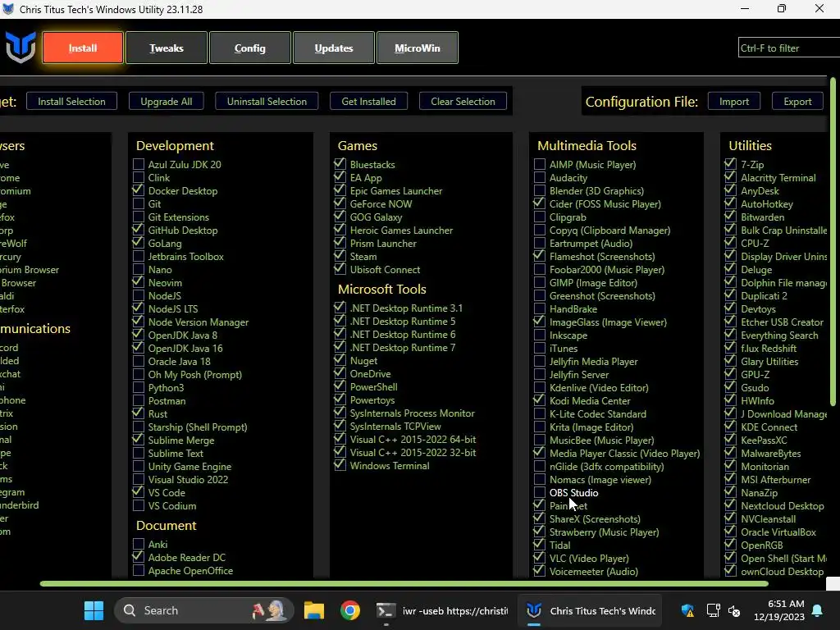Viewport: 840px width, 630px height.
Task: Toggle the PowerShell checkbox
Action: (x=340, y=386)
